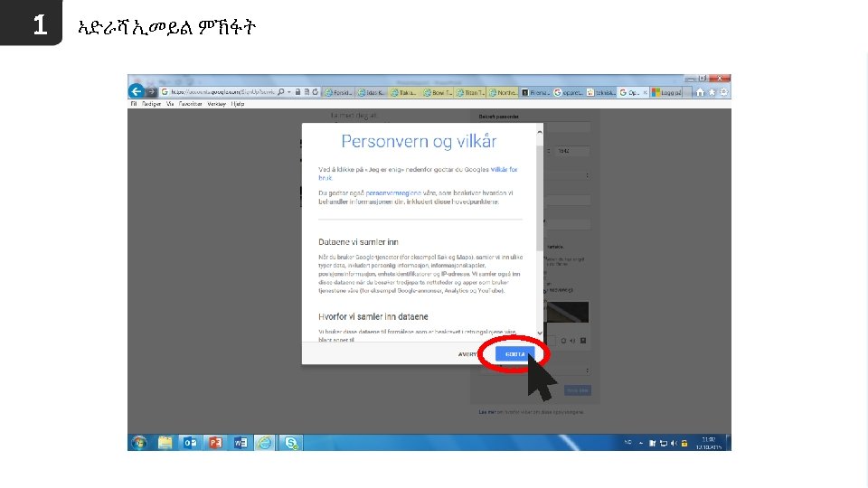Open the Windows Start button
This screenshot has width=868, height=488.
click(139, 443)
